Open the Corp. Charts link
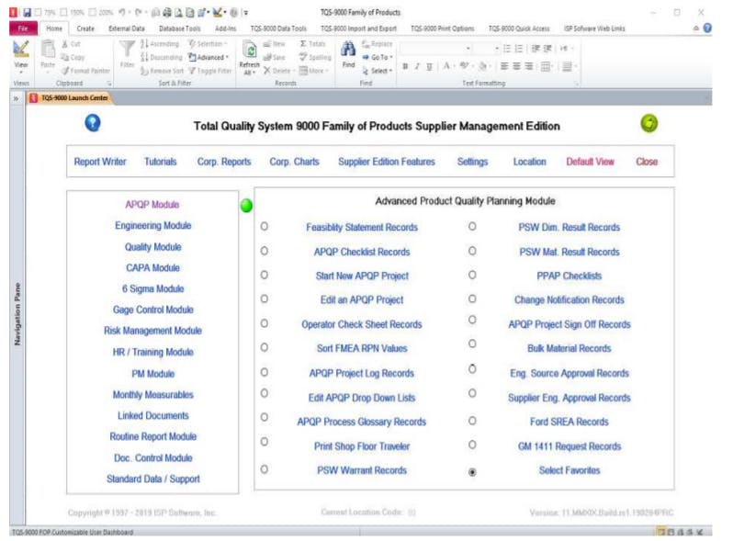756x541 pixels. 294,162
